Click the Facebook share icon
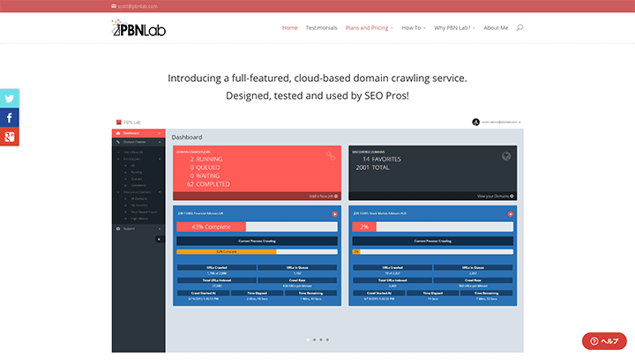 [x=10, y=117]
